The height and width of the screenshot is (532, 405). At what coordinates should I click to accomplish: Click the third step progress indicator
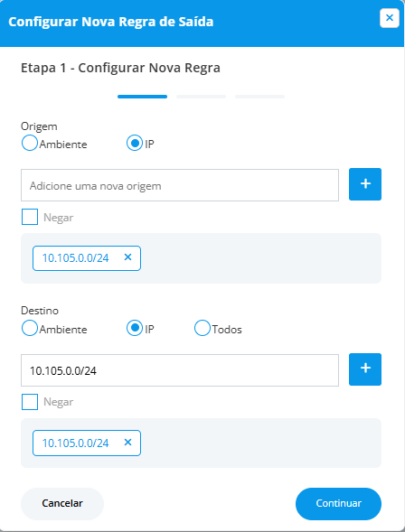259,97
